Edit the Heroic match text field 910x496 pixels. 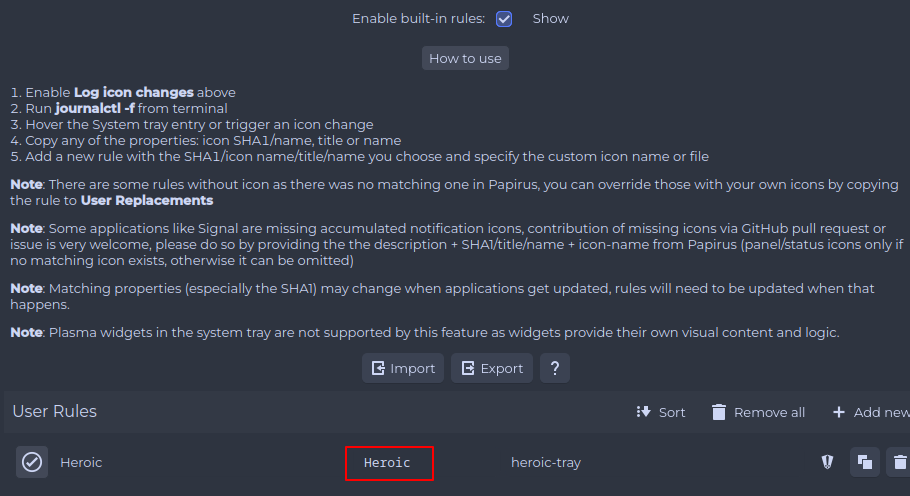tap(389, 464)
